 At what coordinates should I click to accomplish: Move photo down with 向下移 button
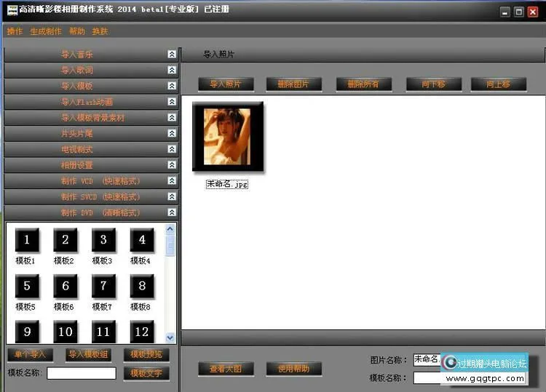pyautogui.click(x=434, y=84)
